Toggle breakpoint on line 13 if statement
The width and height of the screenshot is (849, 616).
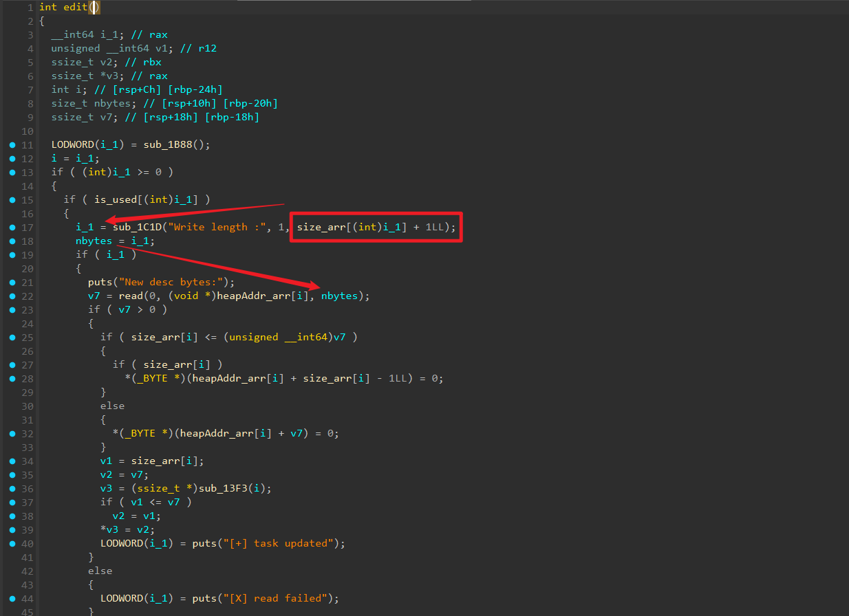(x=12, y=173)
